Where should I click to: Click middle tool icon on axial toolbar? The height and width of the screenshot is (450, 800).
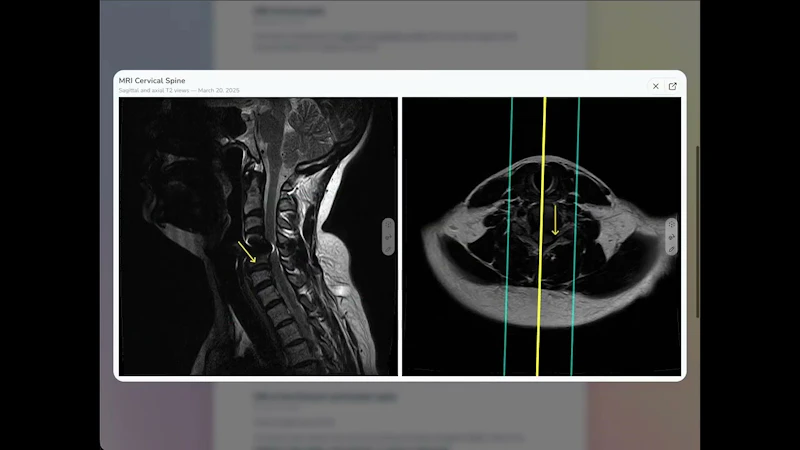click(671, 237)
